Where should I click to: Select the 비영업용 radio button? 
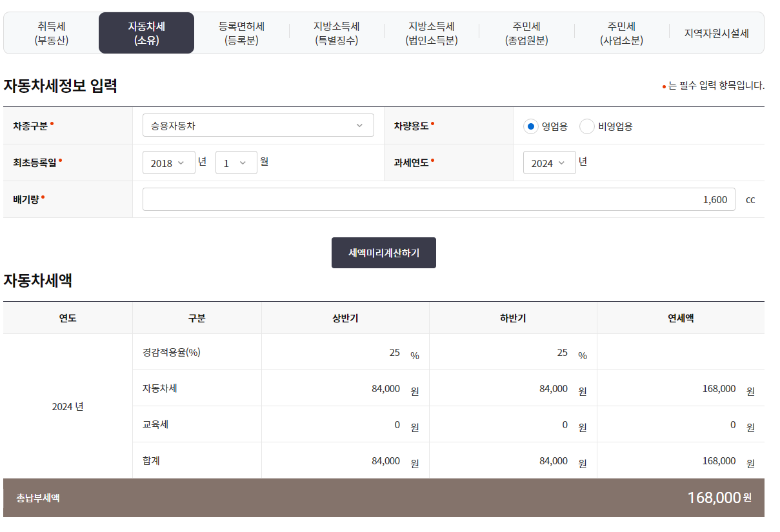(x=587, y=126)
